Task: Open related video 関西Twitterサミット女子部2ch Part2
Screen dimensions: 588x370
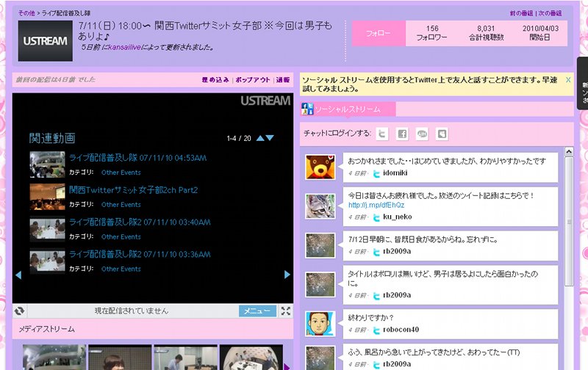Action: pos(133,190)
